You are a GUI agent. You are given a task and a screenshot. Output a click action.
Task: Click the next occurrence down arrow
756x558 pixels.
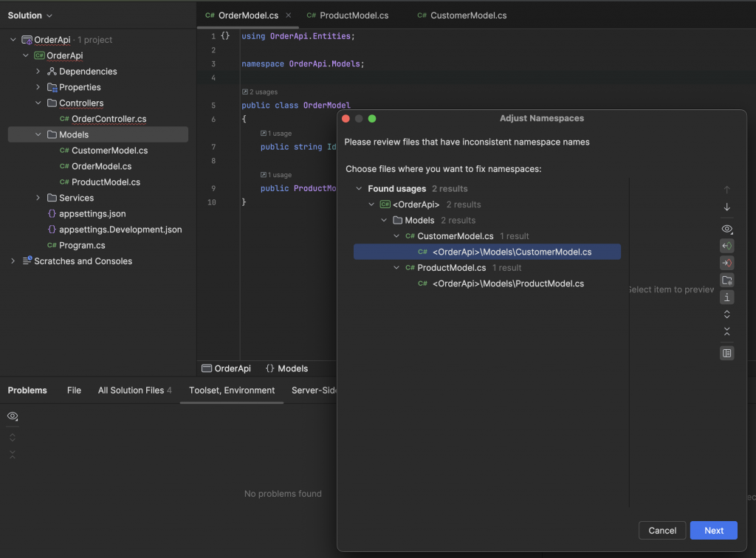(x=727, y=207)
